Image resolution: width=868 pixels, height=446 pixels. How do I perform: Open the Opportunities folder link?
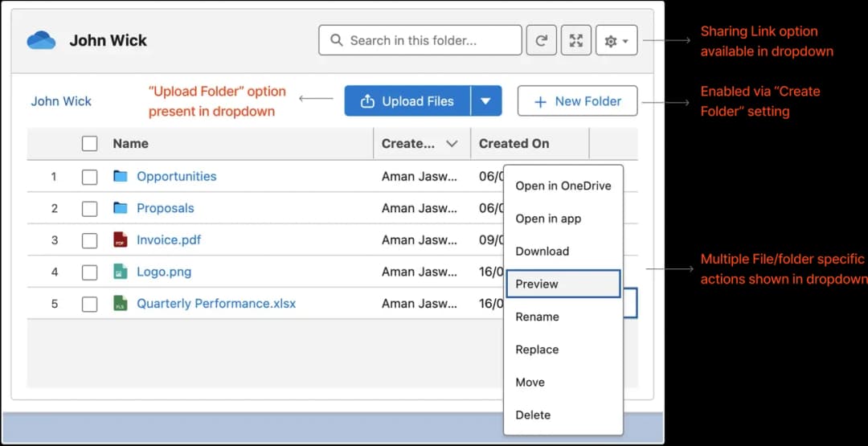[177, 176]
